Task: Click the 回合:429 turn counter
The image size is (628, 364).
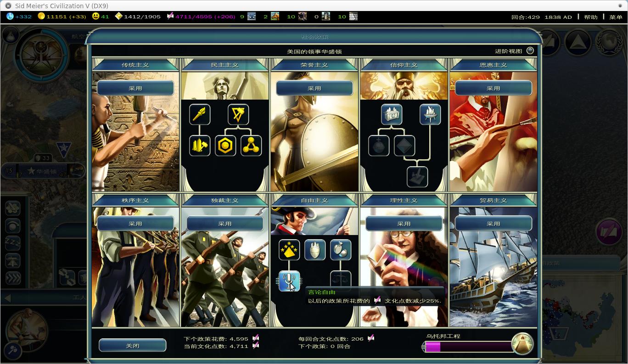Action: (x=526, y=17)
